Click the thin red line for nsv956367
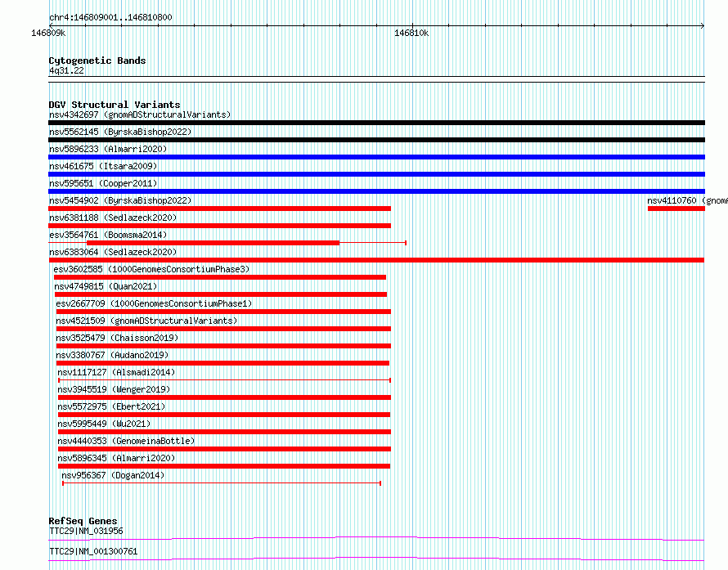The image size is (728, 570). [222, 483]
